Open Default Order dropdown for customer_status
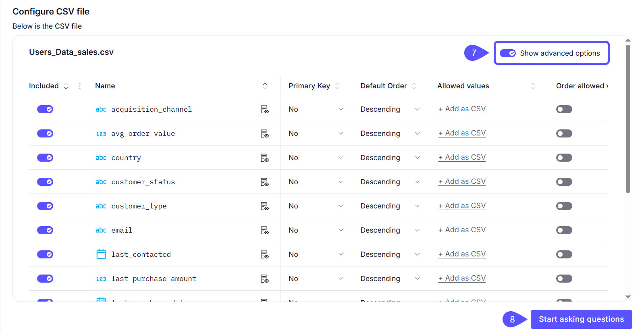The width and height of the screenshot is (644, 333). pyautogui.click(x=390, y=182)
